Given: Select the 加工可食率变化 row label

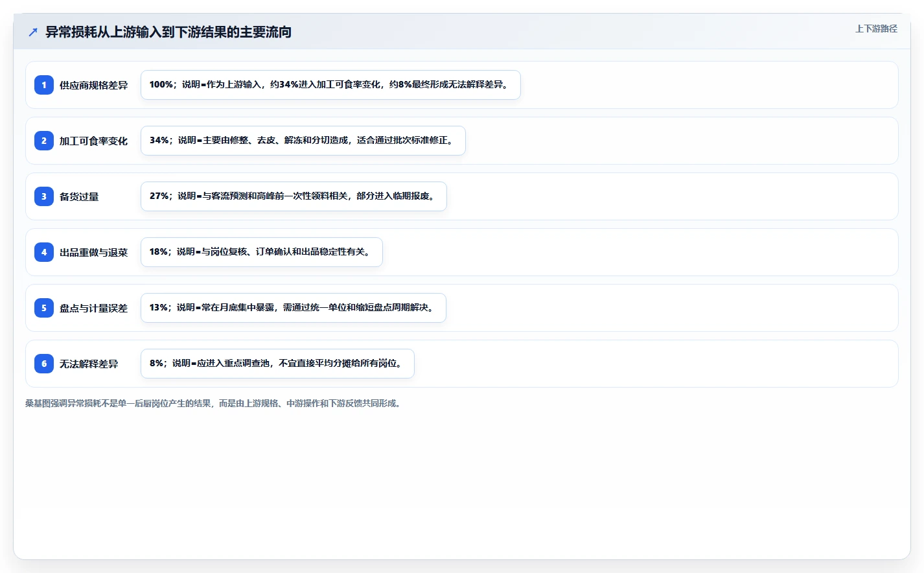Looking at the screenshot, I should (93, 141).
